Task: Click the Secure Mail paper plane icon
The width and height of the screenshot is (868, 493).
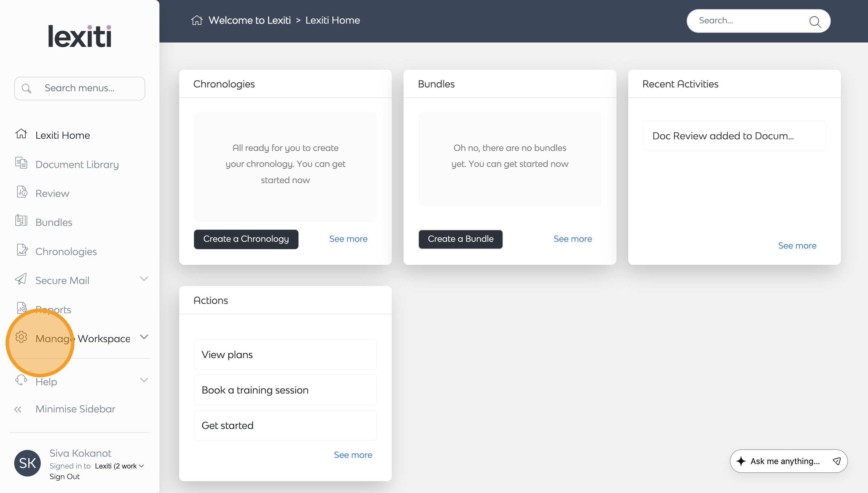Action: pyautogui.click(x=21, y=279)
